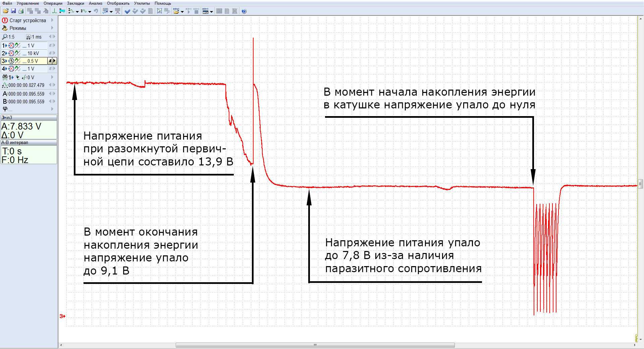This screenshot has height=349, width=644.
Task: Expand the Режимы submenu arrow
Action: point(52,28)
